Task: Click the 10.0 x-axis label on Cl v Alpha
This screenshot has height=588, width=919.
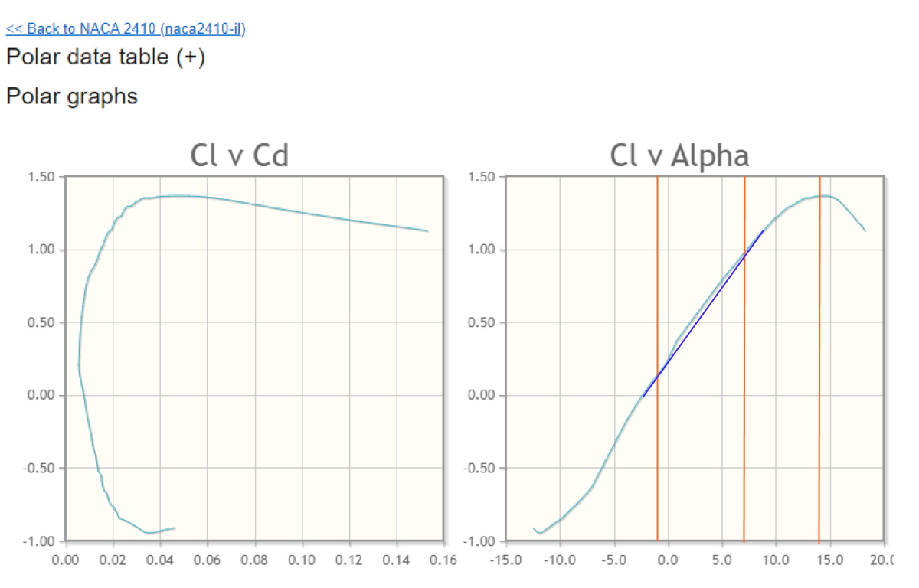Action: 776,560
